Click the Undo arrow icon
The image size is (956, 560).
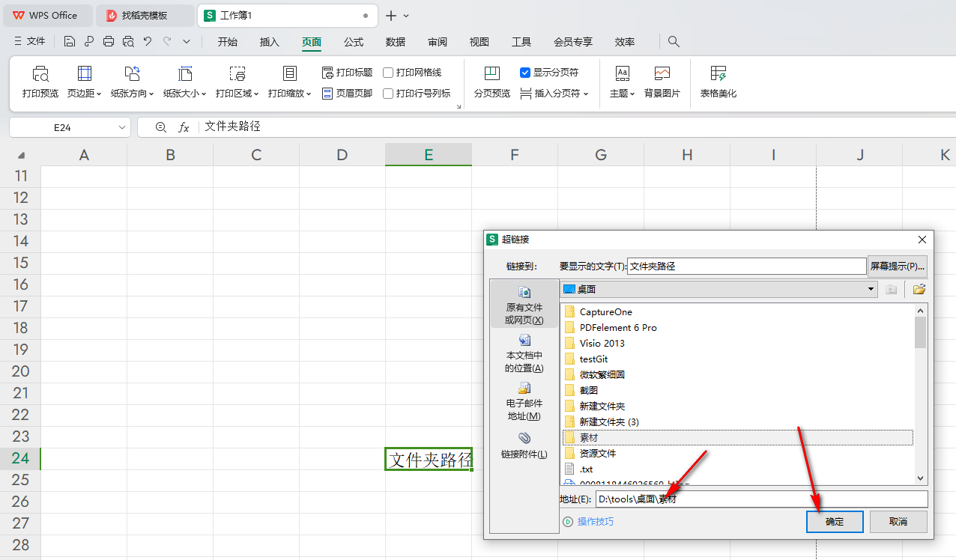pyautogui.click(x=148, y=41)
